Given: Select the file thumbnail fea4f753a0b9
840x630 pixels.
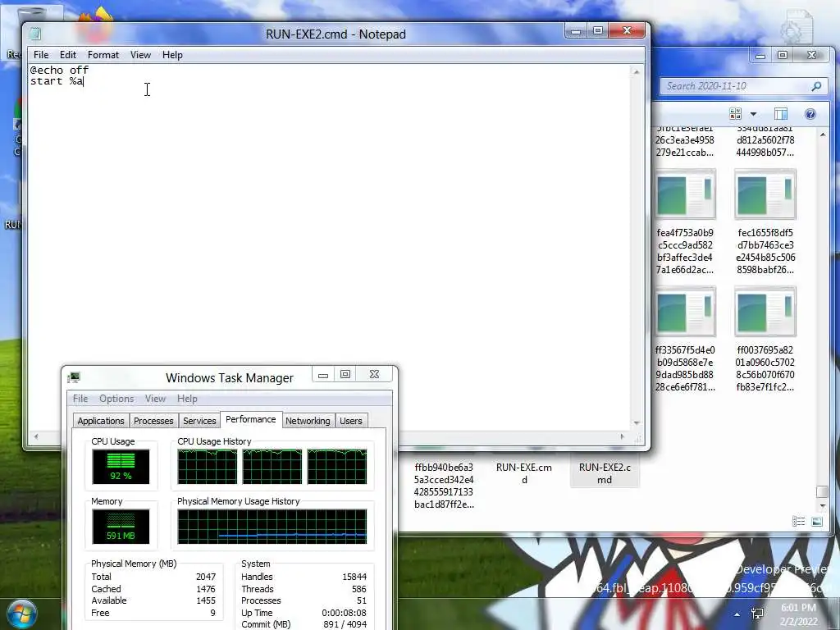Looking at the screenshot, I should click(x=685, y=194).
